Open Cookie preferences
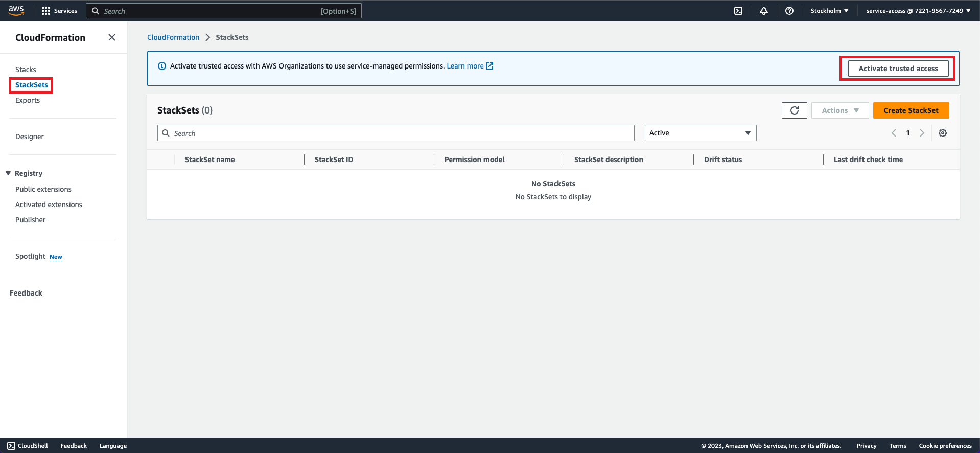980x453 pixels. (x=945, y=446)
